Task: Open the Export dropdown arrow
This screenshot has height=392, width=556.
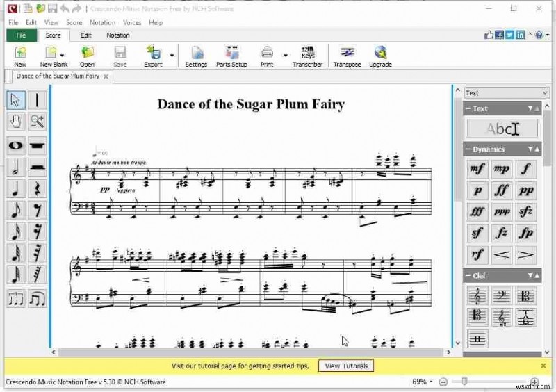Action: point(172,56)
